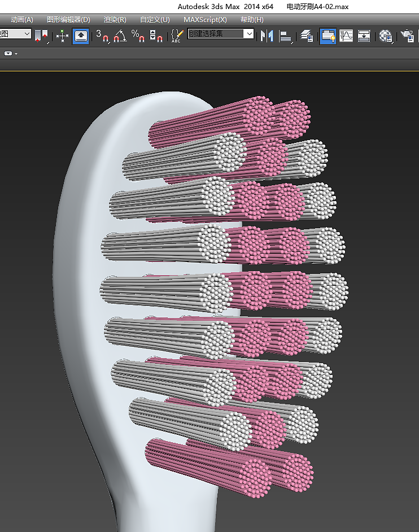Image resolution: width=419 pixels, height=532 pixels.
Task: Open the Manage Layers dialog
Action: point(307,36)
